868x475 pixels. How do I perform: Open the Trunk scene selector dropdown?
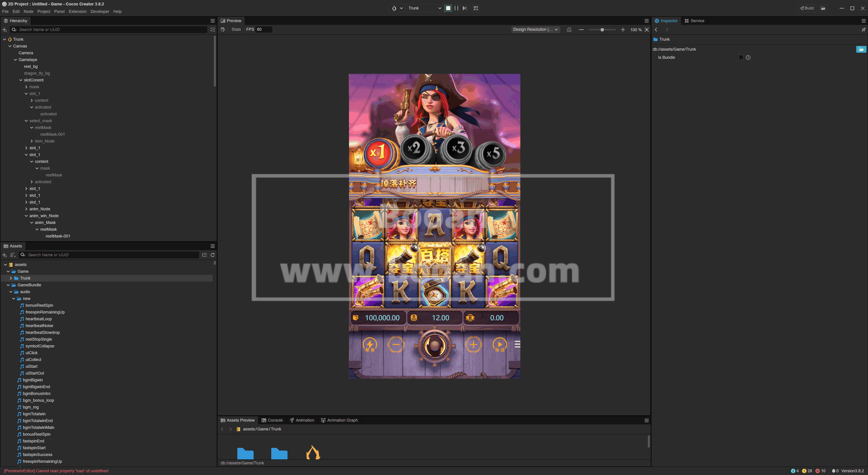click(x=424, y=8)
